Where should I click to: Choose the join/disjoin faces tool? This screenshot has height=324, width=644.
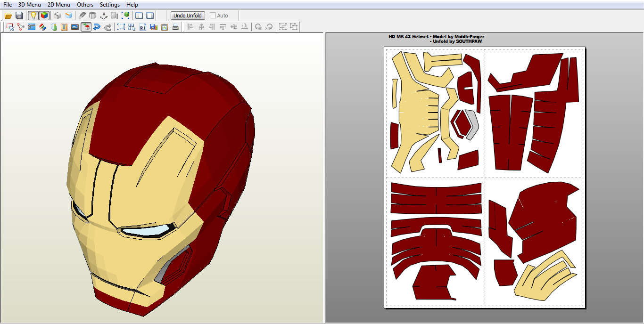(20, 27)
